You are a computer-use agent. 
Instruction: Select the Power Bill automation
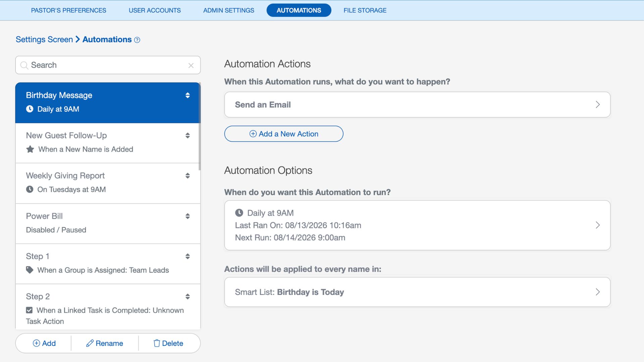coord(107,224)
